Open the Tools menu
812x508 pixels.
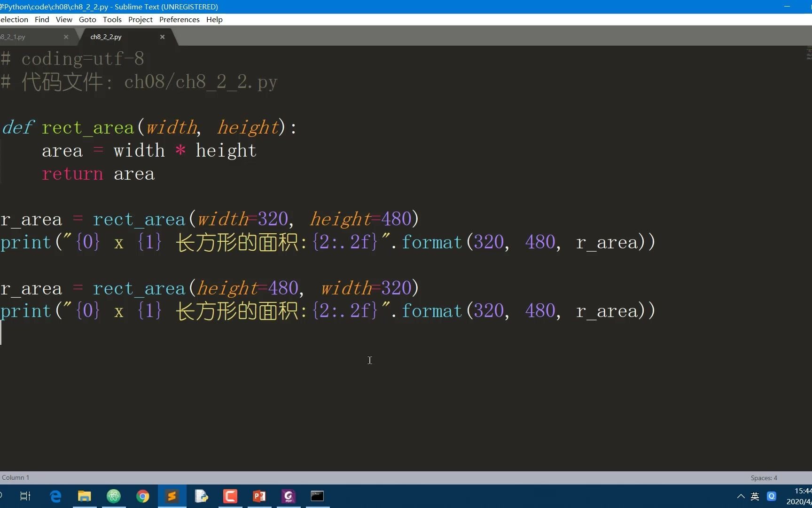pyautogui.click(x=112, y=19)
